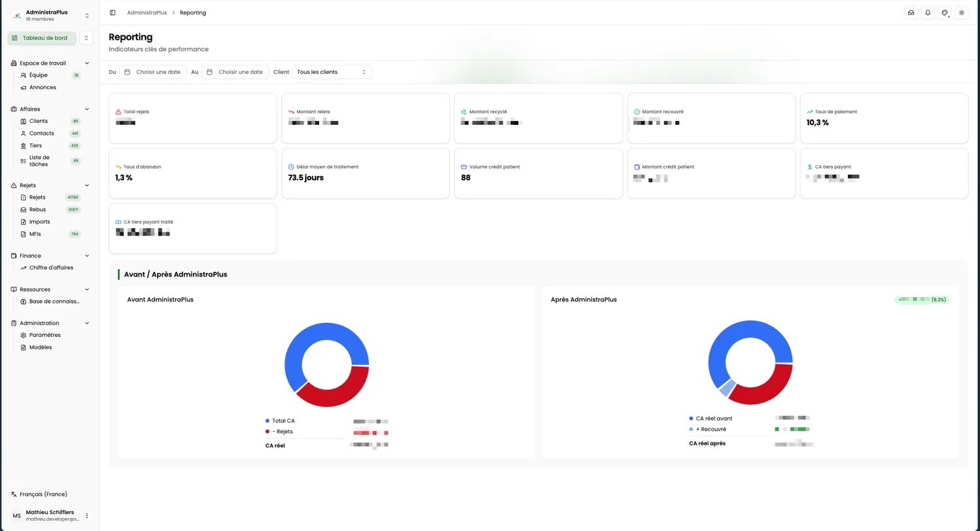
Task: Click the Au date input field
Action: (x=236, y=72)
